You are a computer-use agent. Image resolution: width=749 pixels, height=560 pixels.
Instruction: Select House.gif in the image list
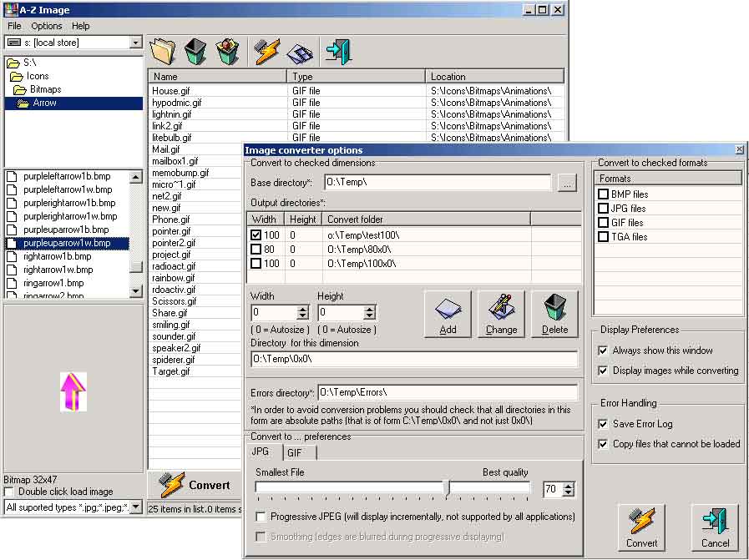pos(171,91)
